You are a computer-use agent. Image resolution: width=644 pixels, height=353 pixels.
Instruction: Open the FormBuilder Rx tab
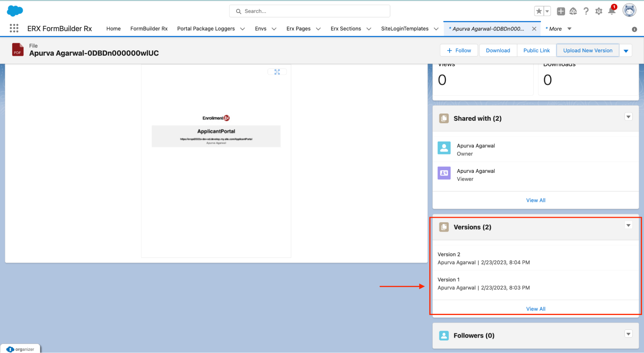[x=149, y=29]
